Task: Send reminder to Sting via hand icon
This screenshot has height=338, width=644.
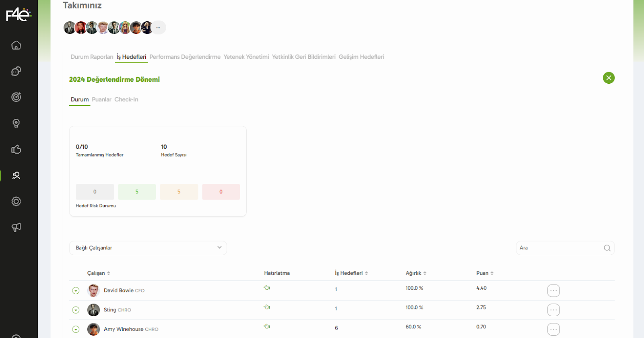Action: pyautogui.click(x=267, y=307)
